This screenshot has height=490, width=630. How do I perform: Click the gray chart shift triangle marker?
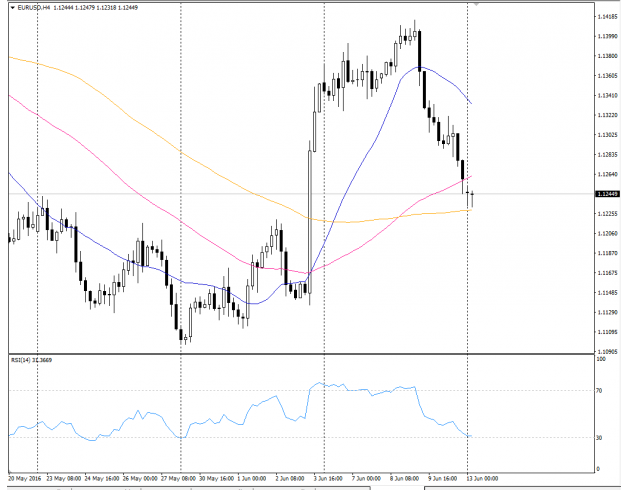coord(475,5)
